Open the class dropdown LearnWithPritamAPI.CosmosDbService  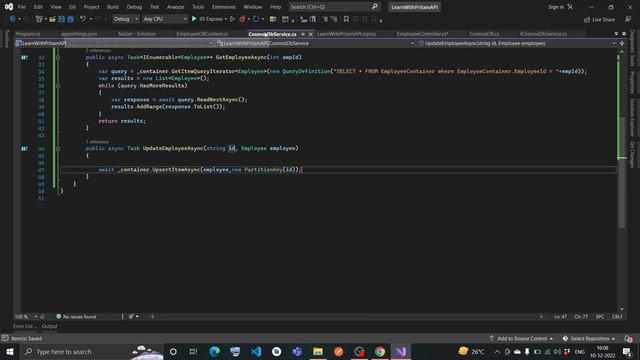pyautogui.click(x=315, y=43)
